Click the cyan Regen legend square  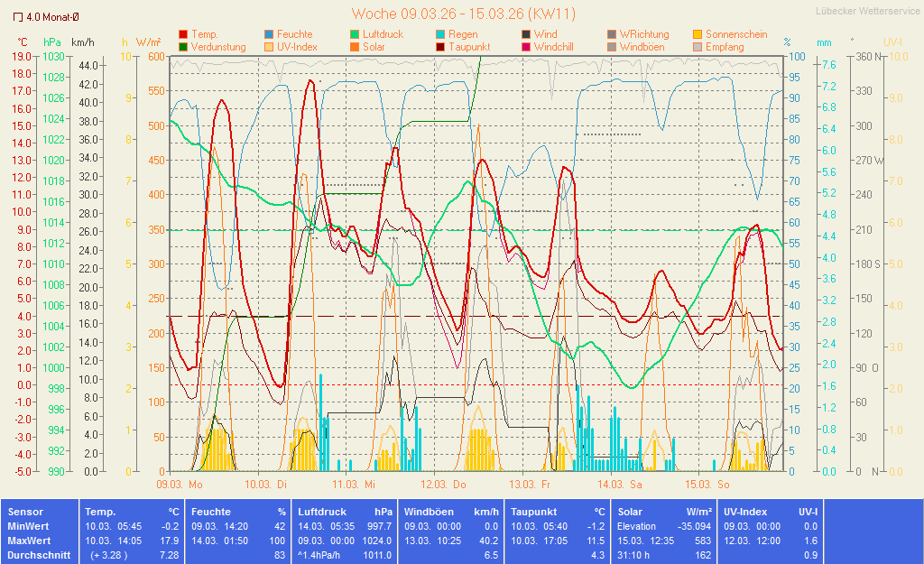[439, 34]
